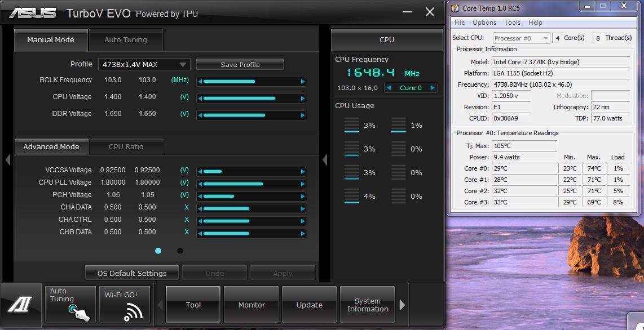Switch to previous core in CPU panel
The width and height of the screenshot is (644, 330).
coord(389,88)
